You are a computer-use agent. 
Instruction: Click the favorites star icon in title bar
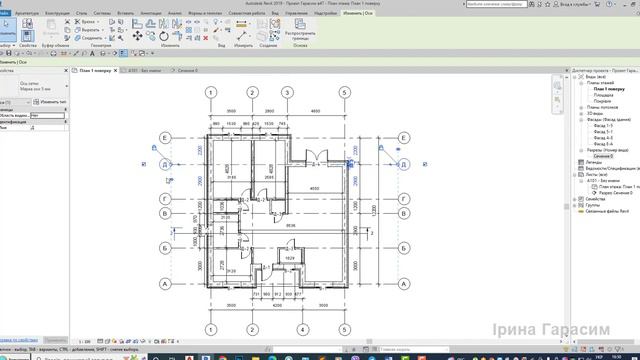click(548, 4)
